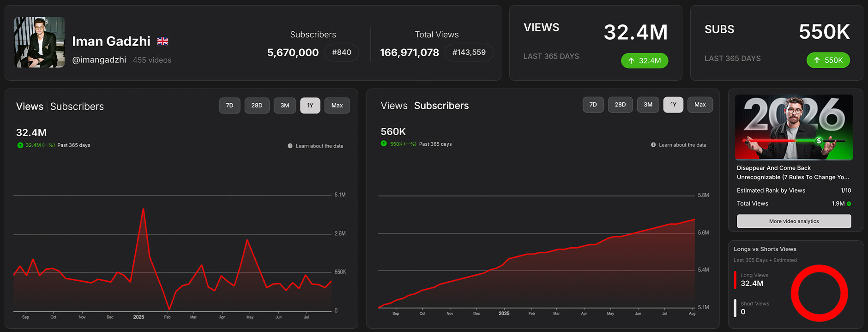This screenshot has height=332, width=868.
Task: Click the green up-arrow icon under 32.4M in left chart
Action: [20, 145]
